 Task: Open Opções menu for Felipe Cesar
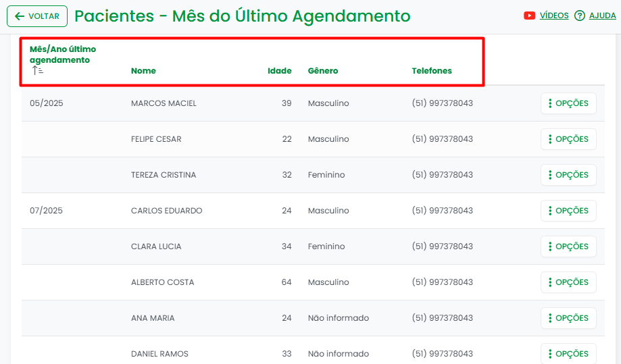coord(568,139)
